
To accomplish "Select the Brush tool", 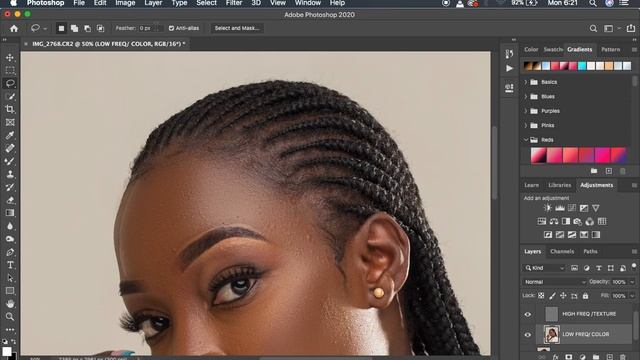I will [x=10, y=161].
